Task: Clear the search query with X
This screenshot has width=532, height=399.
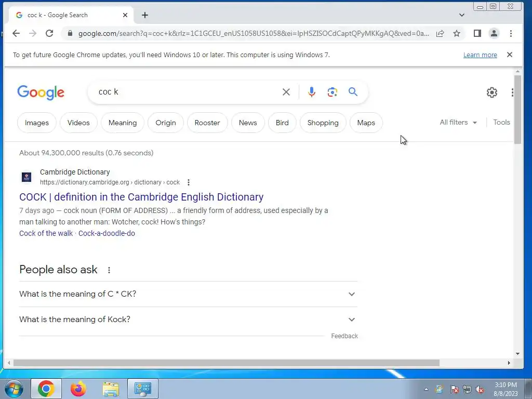Action: (286, 92)
